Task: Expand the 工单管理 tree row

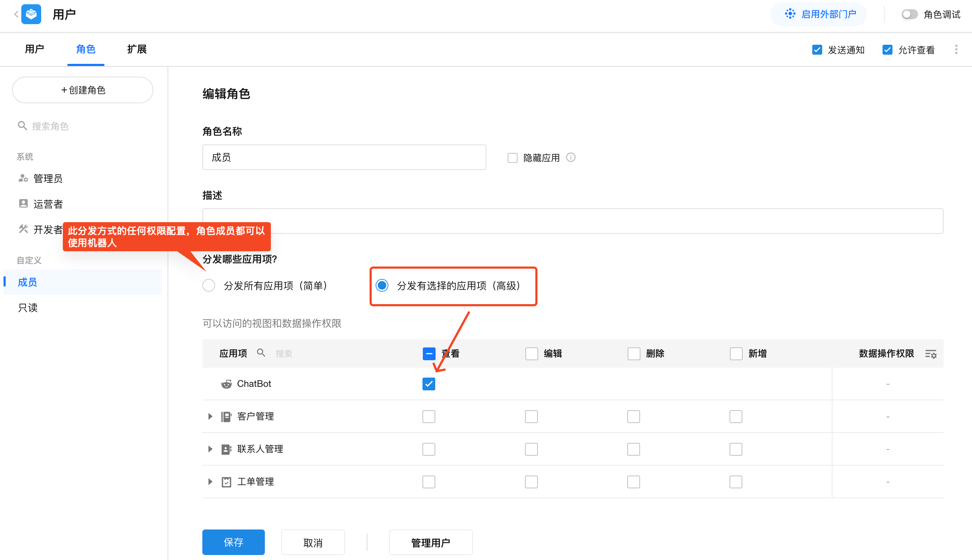Action: coord(210,482)
